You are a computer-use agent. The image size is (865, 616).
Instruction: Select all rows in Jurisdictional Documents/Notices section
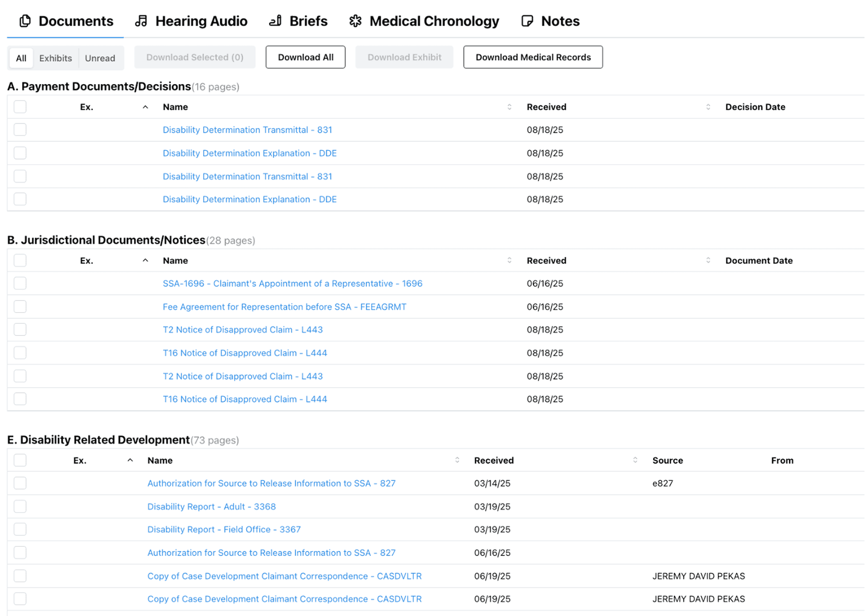[20, 260]
